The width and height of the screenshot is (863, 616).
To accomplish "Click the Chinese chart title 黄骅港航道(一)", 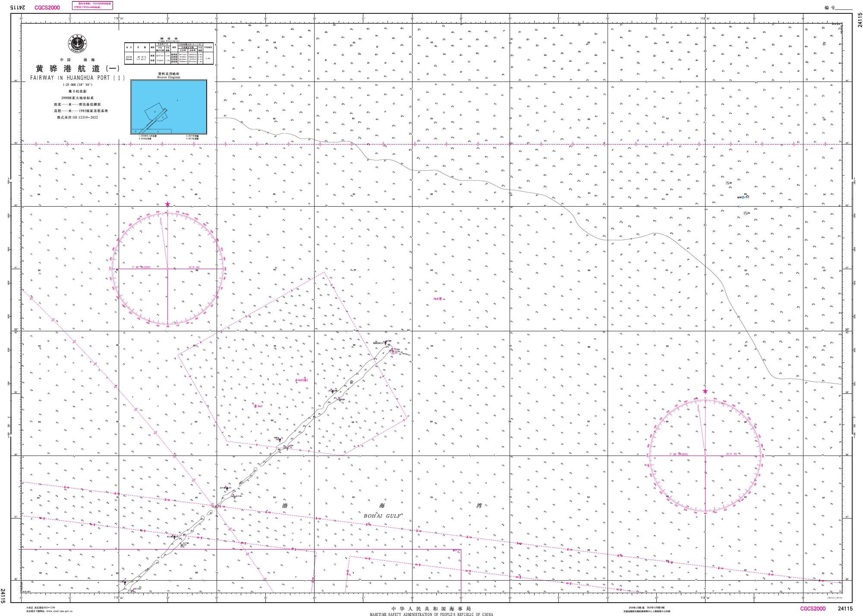I will 77,69.
